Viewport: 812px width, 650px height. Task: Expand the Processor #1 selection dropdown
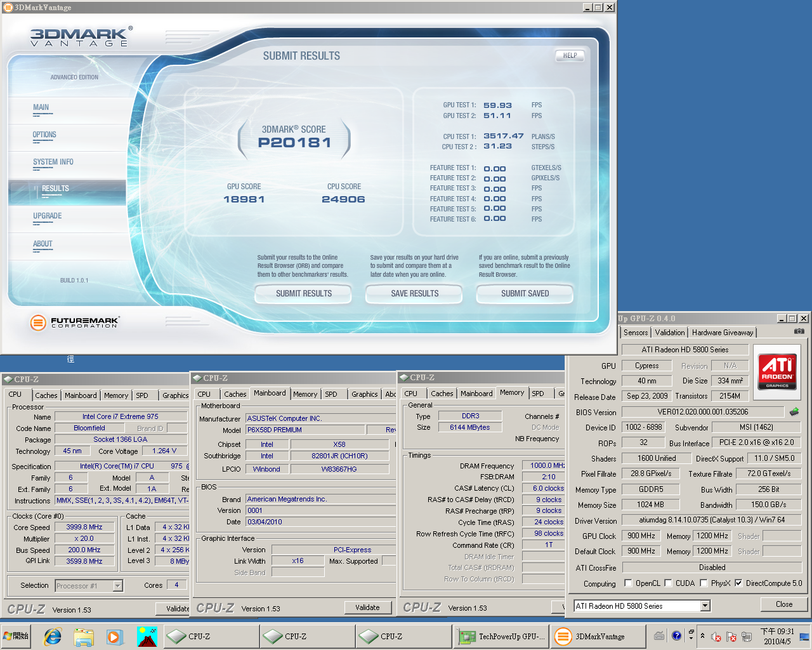(x=117, y=586)
